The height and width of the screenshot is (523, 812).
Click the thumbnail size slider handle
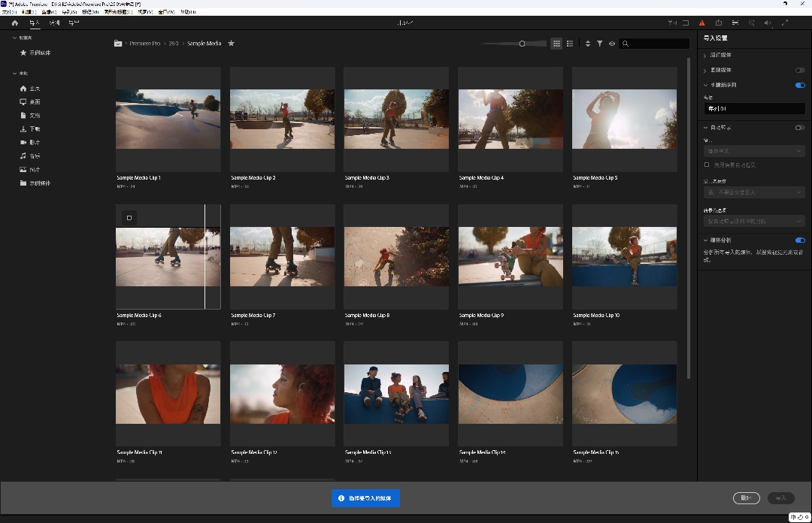[x=522, y=44]
